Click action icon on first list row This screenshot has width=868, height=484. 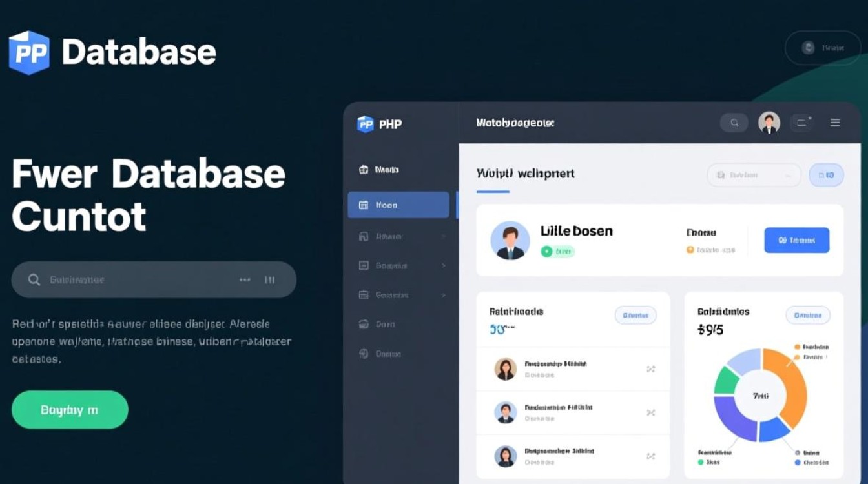(x=650, y=369)
